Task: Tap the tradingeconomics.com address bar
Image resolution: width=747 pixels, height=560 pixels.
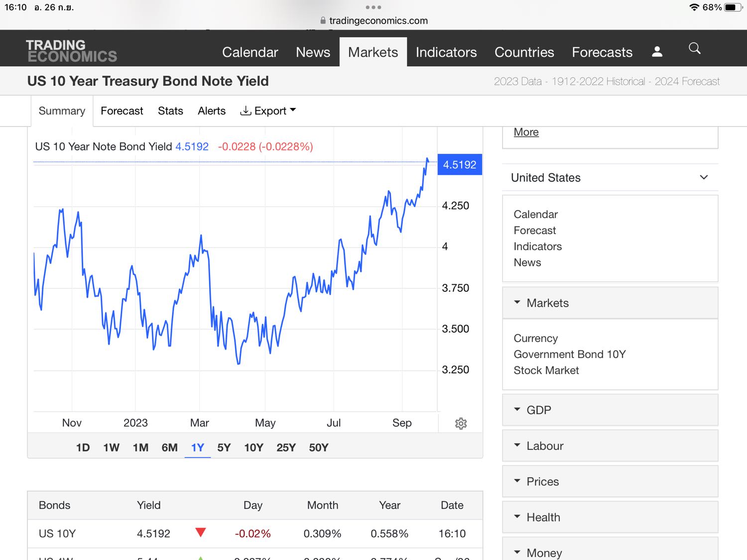Action: [x=373, y=21]
